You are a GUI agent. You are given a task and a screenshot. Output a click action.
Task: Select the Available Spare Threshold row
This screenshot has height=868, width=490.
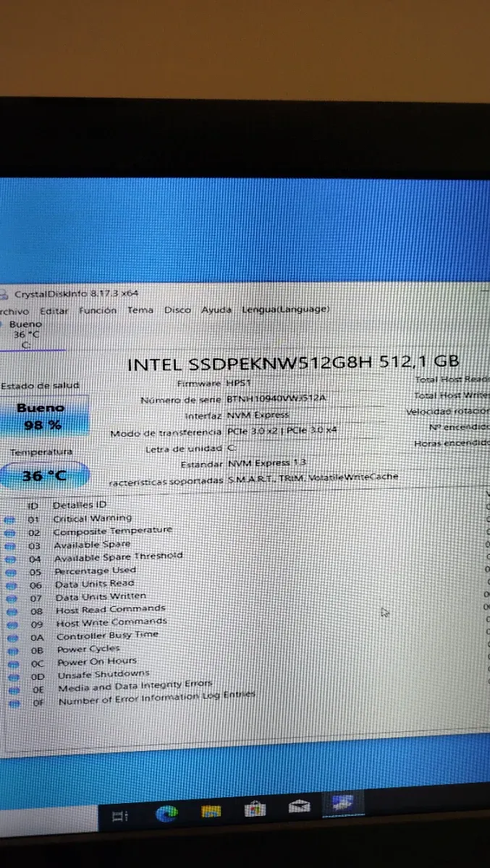118,557
